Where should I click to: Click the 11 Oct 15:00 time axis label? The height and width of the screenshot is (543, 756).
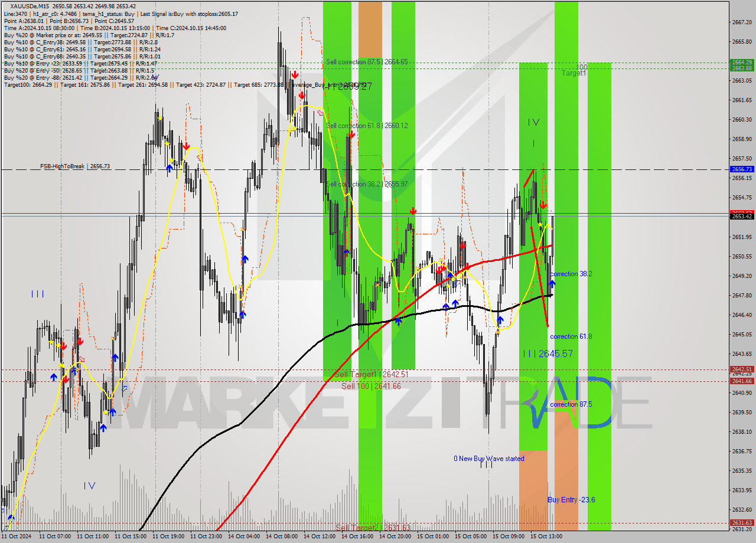click(x=129, y=537)
